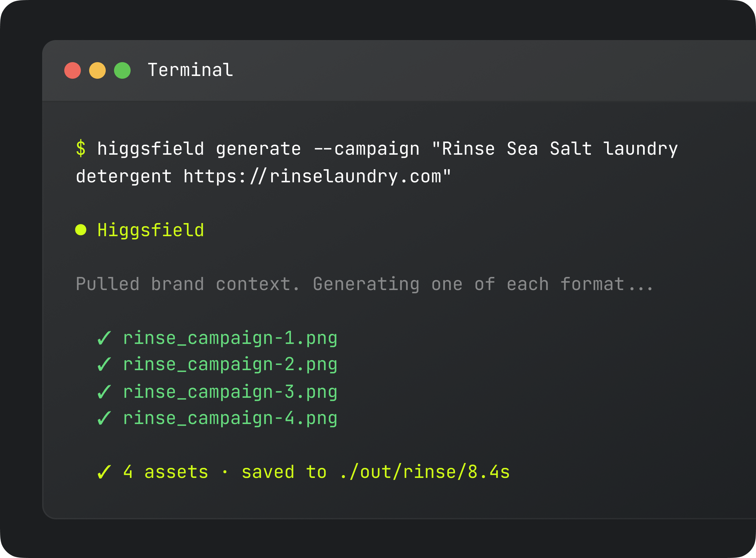The width and height of the screenshot is (756, 558).
Task: Click the Pulled brand context status line
Action: pos(365,284)
